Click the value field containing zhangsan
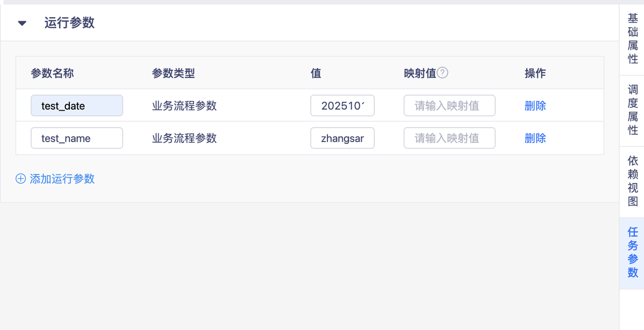The image size is (644, 330). point(343,138)
